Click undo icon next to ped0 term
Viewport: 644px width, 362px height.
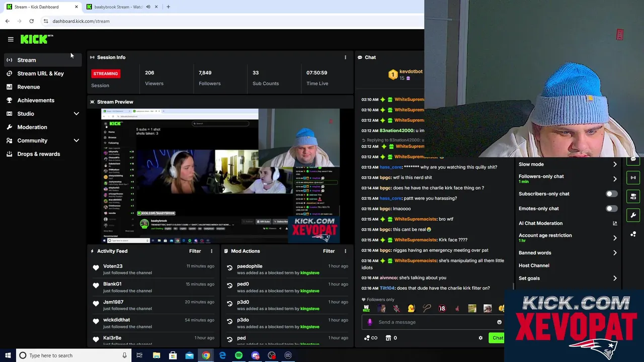click(230, 287)
